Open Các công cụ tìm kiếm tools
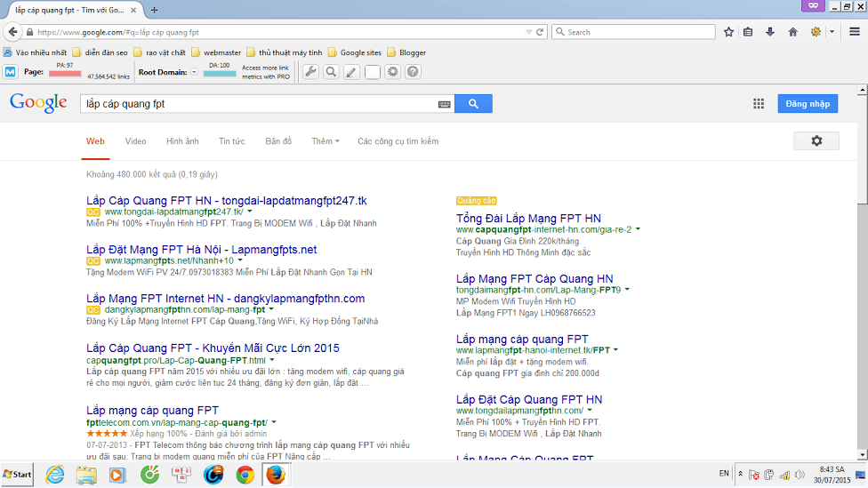 (398, 141)
